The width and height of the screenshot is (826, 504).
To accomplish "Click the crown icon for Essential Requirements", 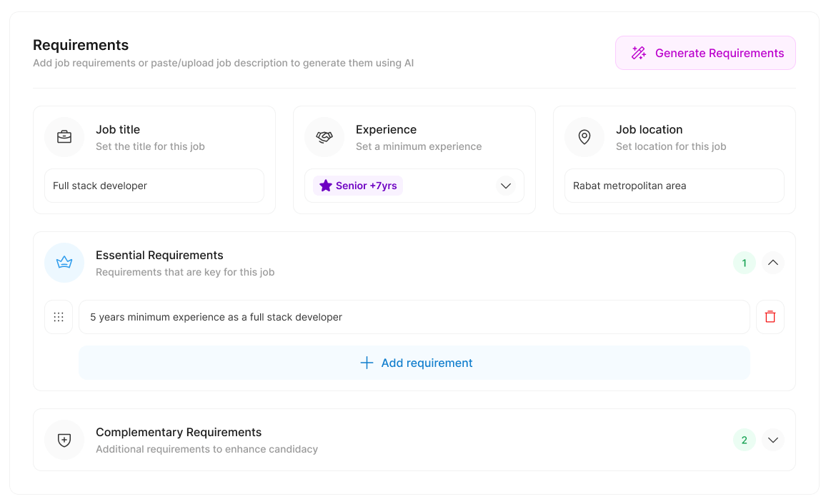I will tap(64, 262).
